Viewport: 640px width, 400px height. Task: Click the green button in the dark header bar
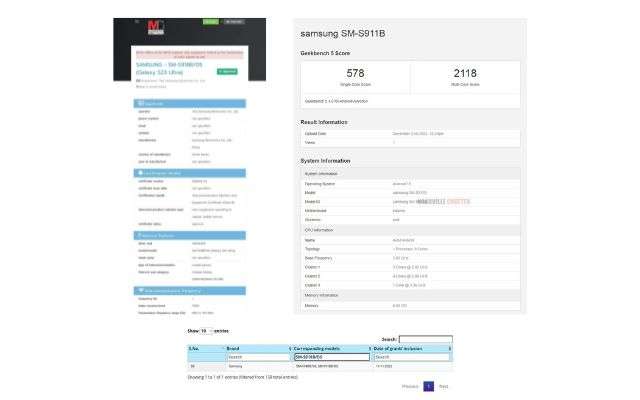tap(211, 22)
